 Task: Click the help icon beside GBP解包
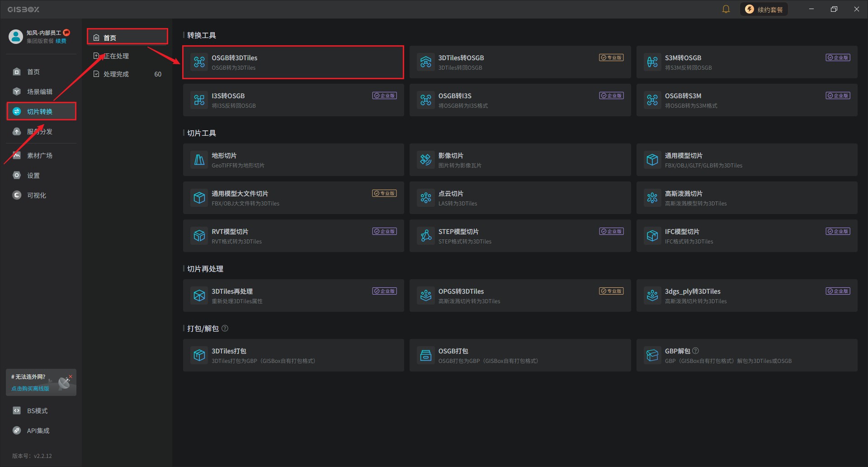click(696, 351)
